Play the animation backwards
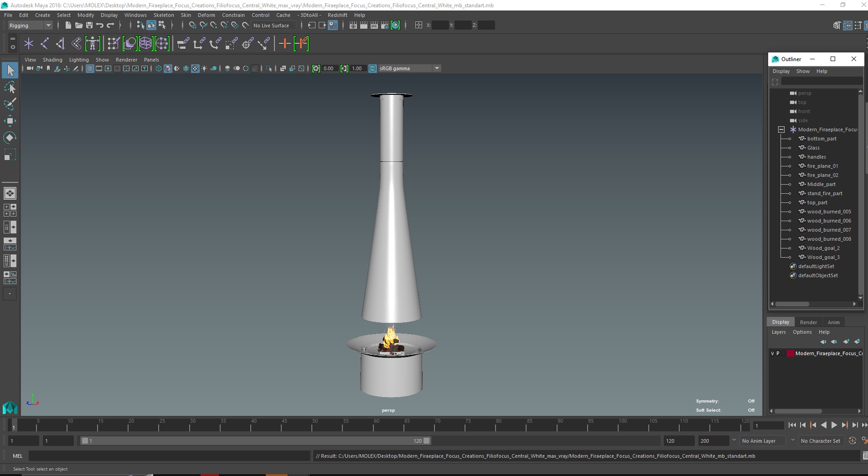Image resolution: width=868 pixels, height=476 pixels. pyautogui.click(x=823, y=425)
